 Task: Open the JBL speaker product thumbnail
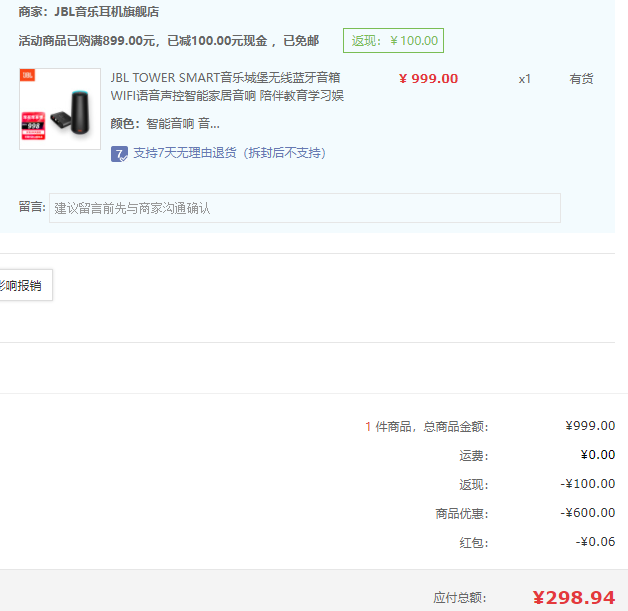pyautogui.click(x=60, y=109)
